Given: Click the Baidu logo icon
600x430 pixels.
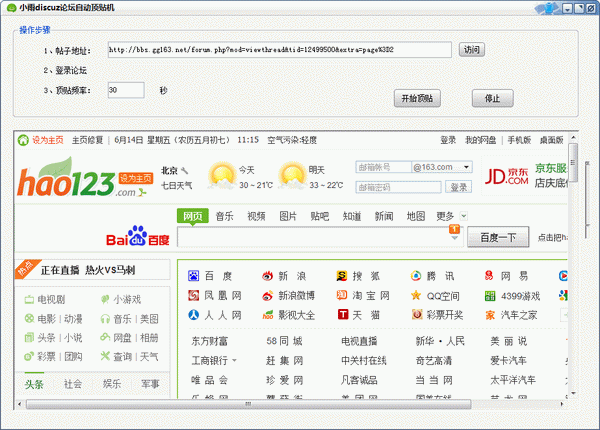Looking at the screenshot, I should tap(138, 238).
